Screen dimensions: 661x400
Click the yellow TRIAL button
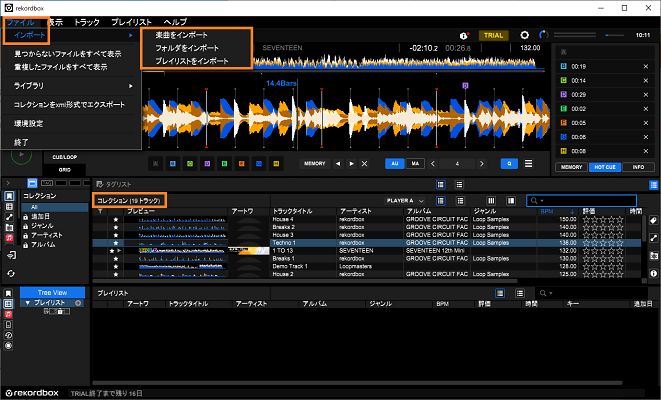[x=494, y=35]
